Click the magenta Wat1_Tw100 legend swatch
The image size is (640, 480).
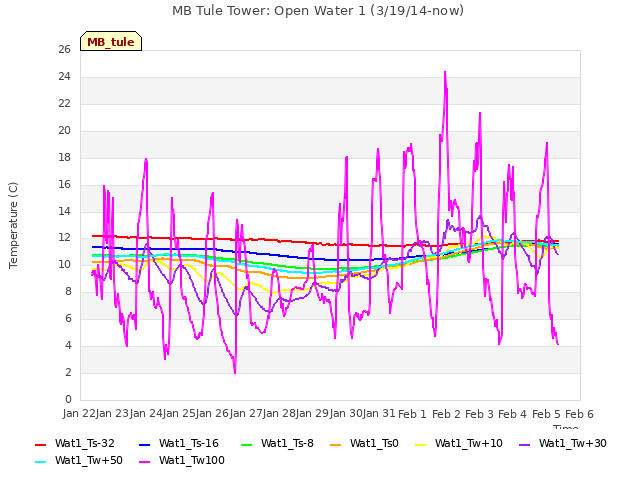point(144,462)
